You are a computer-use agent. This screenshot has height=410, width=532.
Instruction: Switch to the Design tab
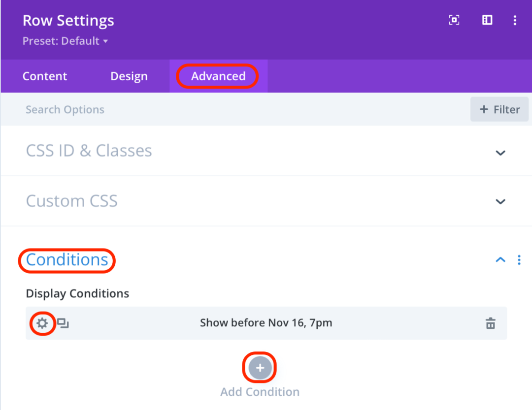click(129, 76)
